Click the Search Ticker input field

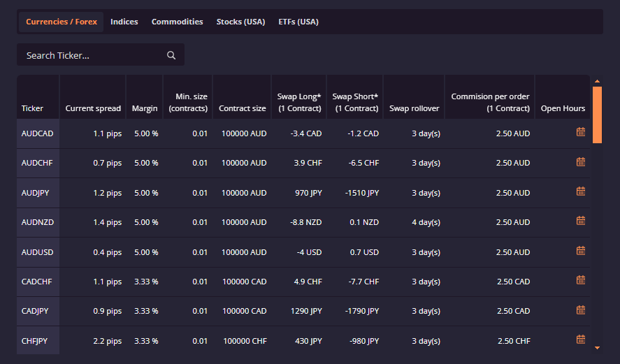pos(91,56)
